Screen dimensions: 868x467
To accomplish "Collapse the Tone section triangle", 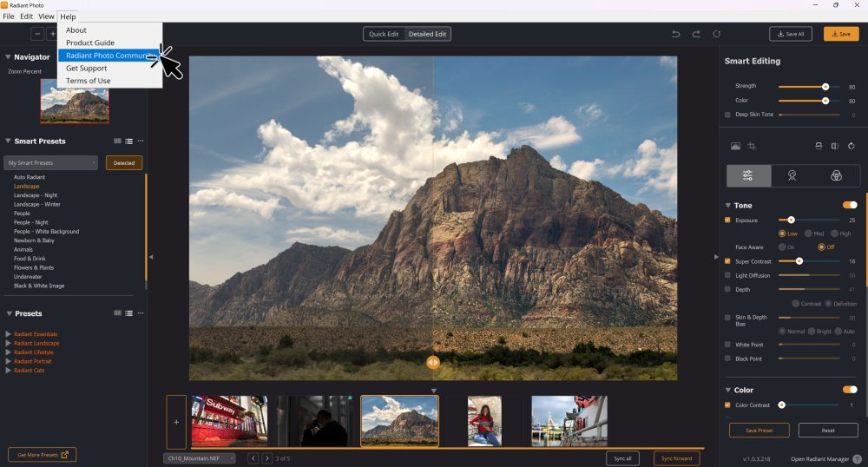I will 728,205.
